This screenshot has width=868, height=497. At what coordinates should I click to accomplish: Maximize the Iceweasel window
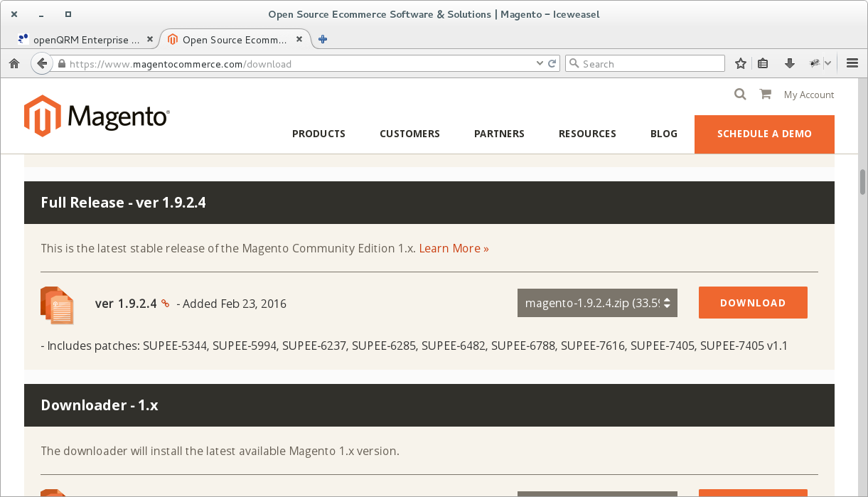[68, 14]
